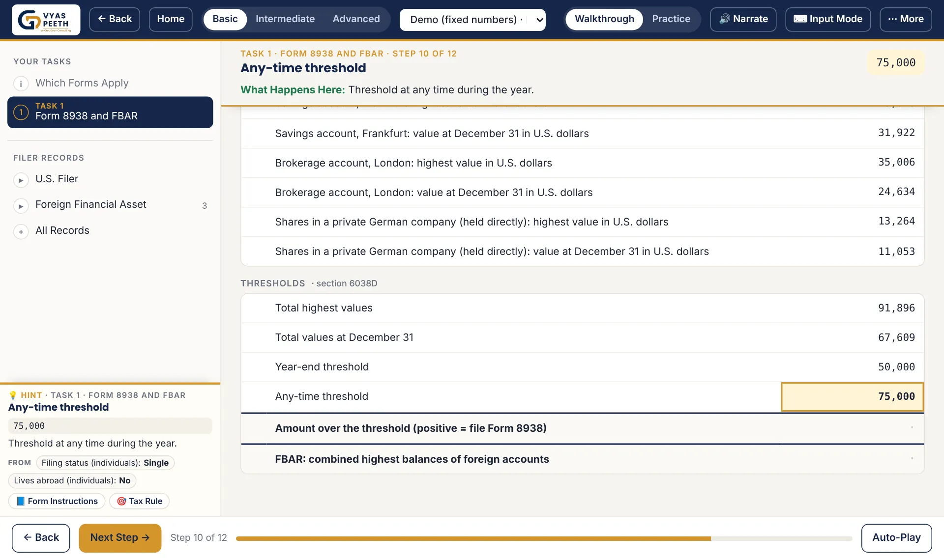
Task: Click the Vyas Peeth logo
Action: click(46, 20)
